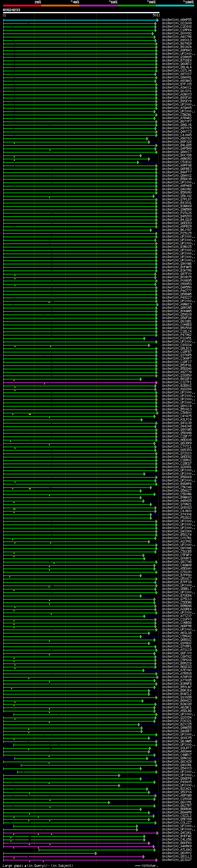The height and width of the screenshot is (868, 197).
Task: Select hit label UniRef100_A9ZT78
Action: 177,372
